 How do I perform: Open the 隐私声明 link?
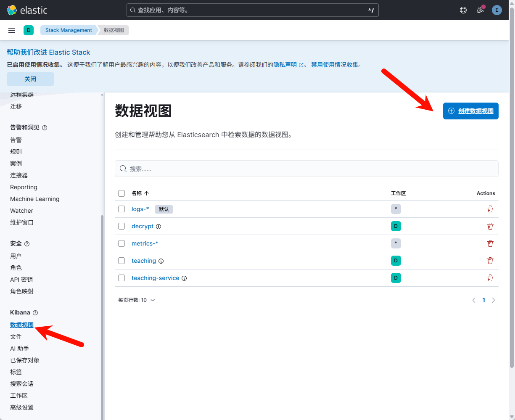pos(288,65)
